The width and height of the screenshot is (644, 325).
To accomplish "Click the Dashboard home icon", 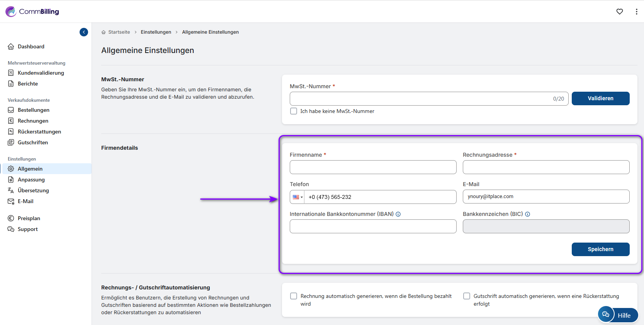I will tap(11, 46).
